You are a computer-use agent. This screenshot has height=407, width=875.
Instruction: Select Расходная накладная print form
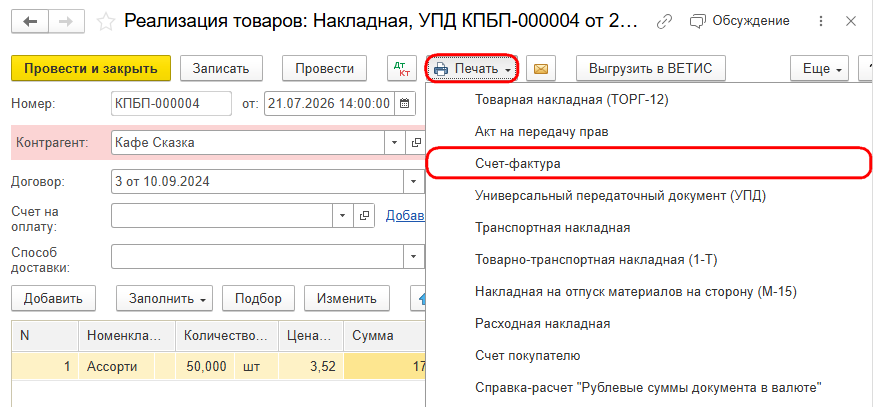(x=650, y=323)
